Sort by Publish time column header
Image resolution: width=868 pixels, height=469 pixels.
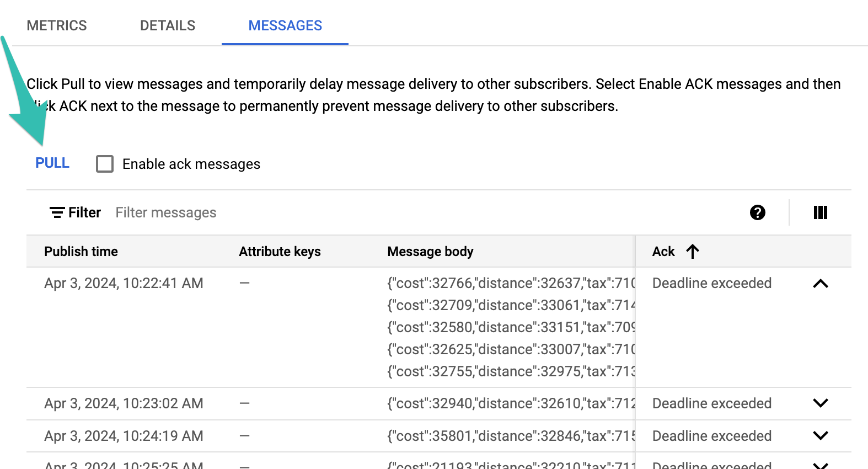pyautogui.click(x=81, y=252)
